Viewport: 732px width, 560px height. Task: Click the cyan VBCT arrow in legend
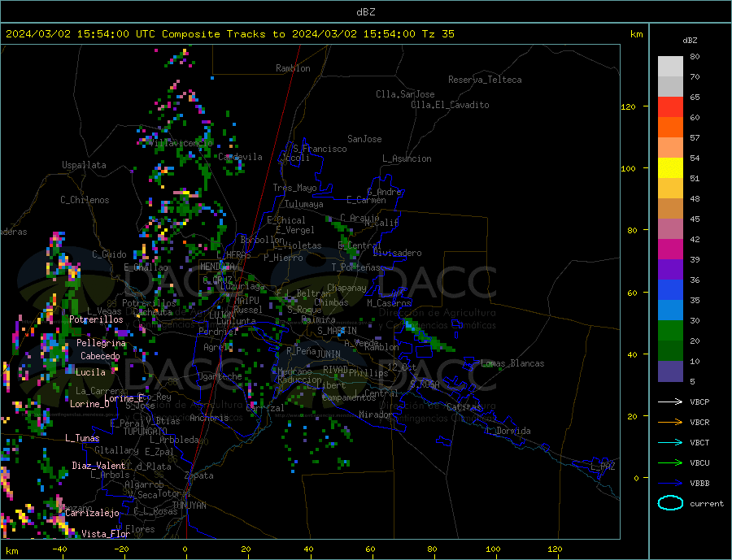670,442
